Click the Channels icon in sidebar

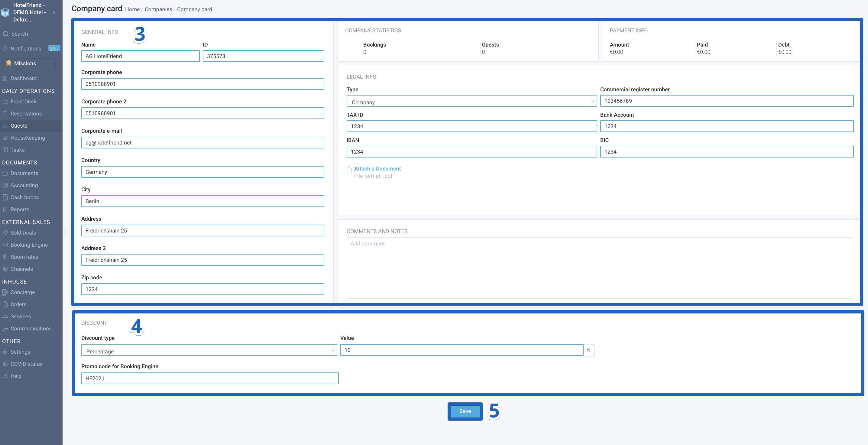(5, 269)
